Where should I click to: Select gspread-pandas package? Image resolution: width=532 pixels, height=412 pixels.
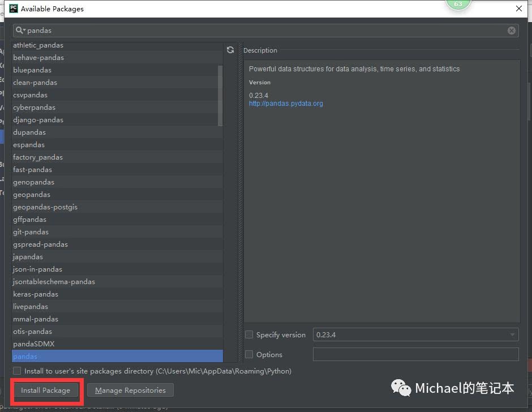(x=117, y=244)
